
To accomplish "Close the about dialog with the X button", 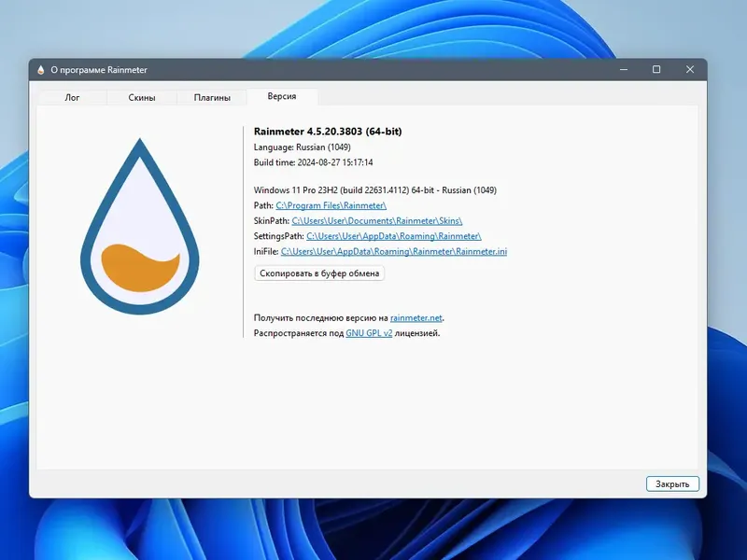I will [690, 69].
